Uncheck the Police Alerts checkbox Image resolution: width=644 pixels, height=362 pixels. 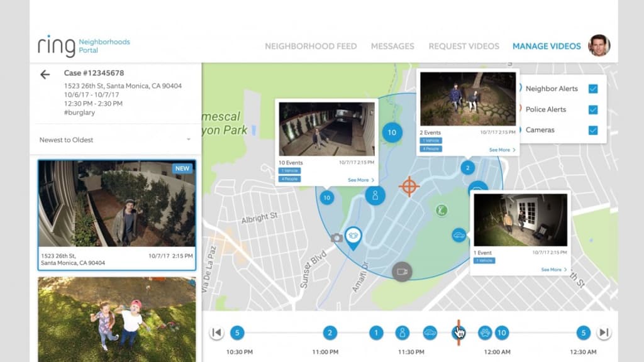593,109
